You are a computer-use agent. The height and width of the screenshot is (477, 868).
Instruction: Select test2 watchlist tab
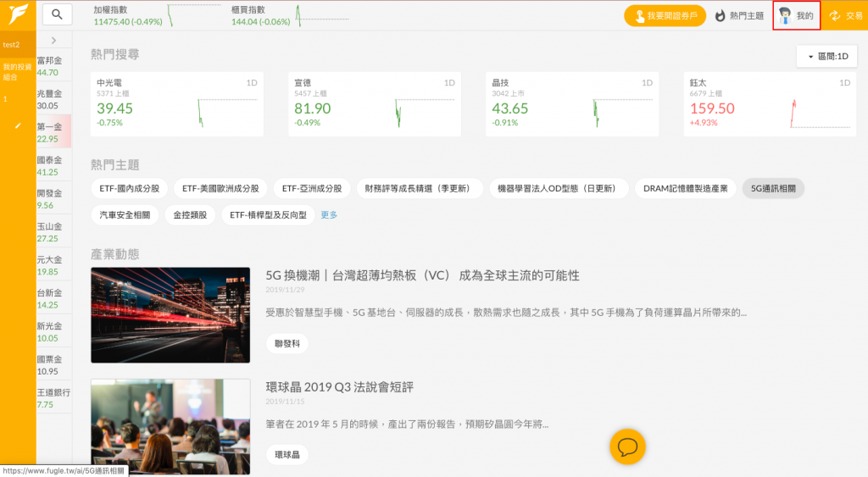[x=18, y=45]
